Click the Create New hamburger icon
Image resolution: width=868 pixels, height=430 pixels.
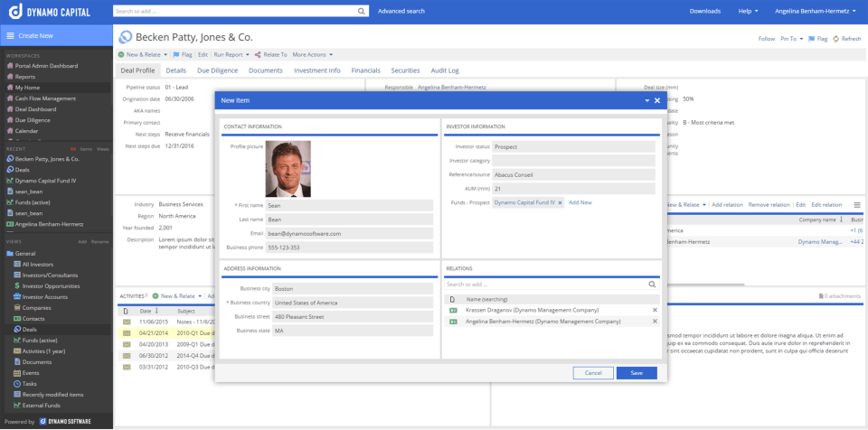tap(10, 35)
